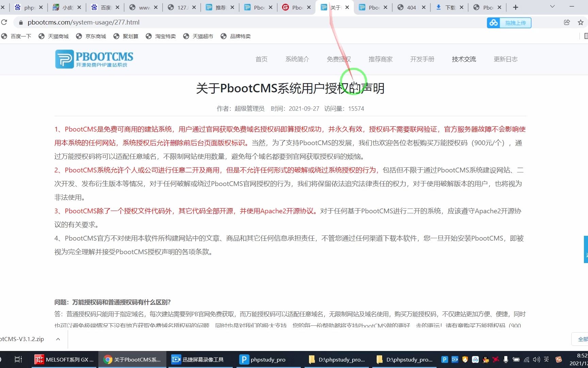The width and height of the screenshot is (588, 368).
Task: Open 推荐商家 in the site navigation
Action: [x=380, y=59]
